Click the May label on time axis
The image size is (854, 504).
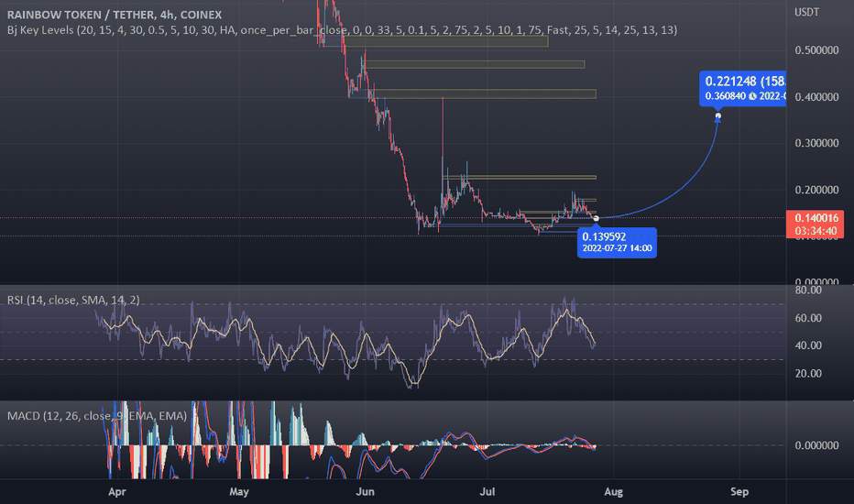coord(239,491)
